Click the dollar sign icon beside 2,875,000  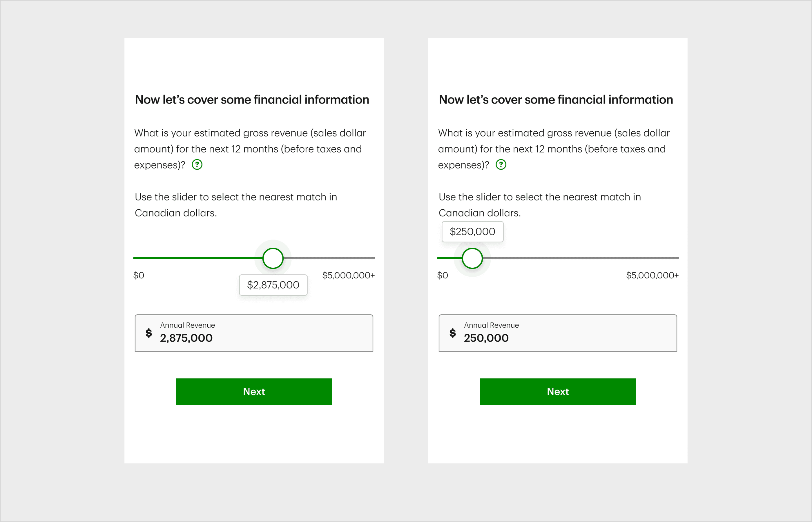coord(148,333)
